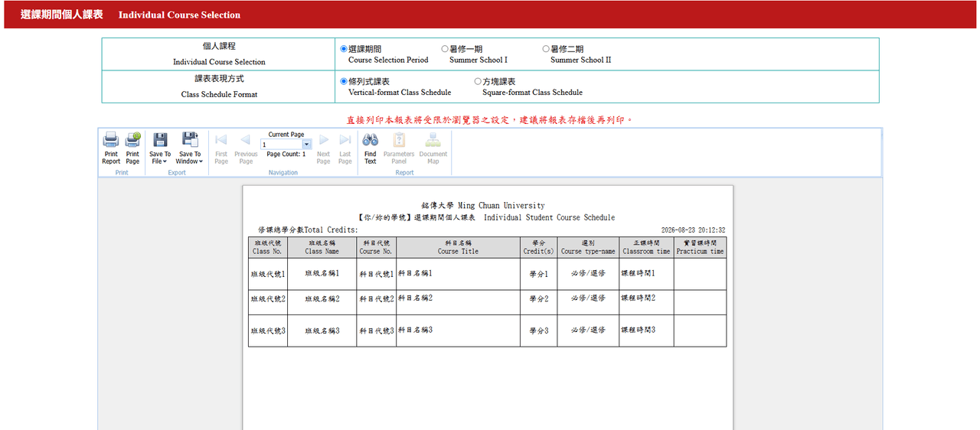Open the Save To File export menu
The height and width of the screenshot is (430, 980).
tap(160, 148)
